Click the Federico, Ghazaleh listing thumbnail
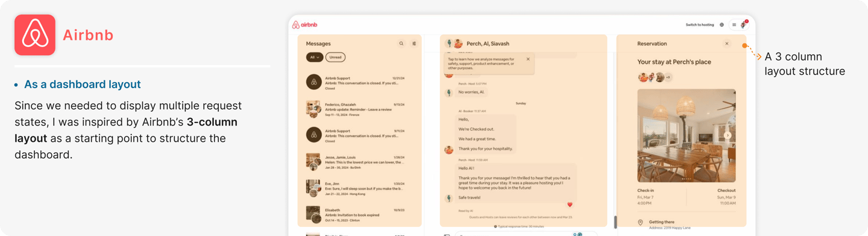Viewport: 868px width, 236px height. point(313,109)
